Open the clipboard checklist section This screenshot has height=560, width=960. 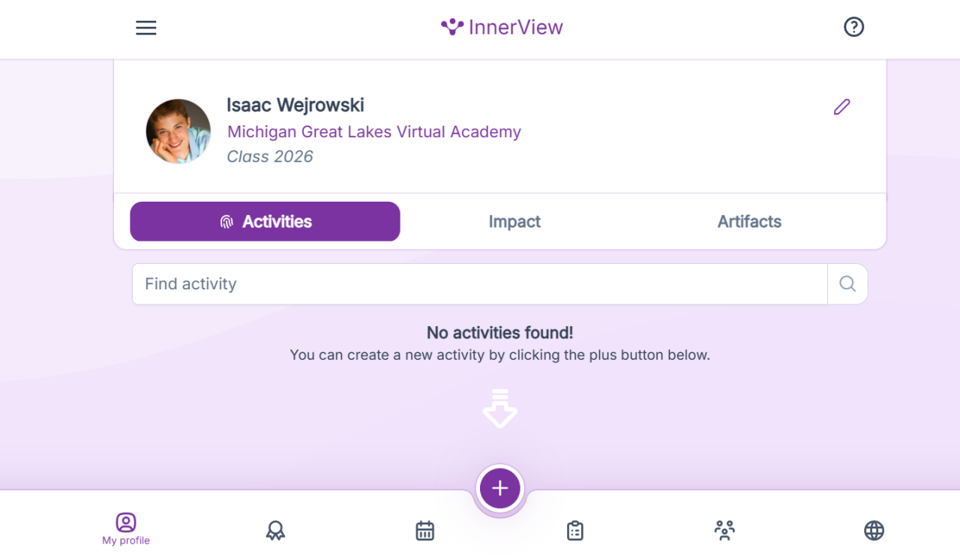[x=574, y=531]
